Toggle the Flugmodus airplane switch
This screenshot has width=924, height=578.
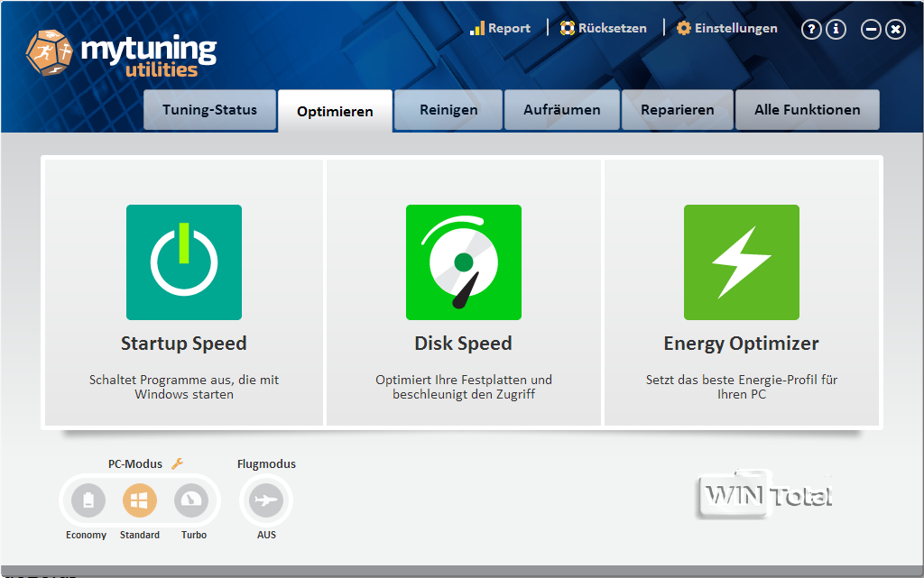point(266,500)
